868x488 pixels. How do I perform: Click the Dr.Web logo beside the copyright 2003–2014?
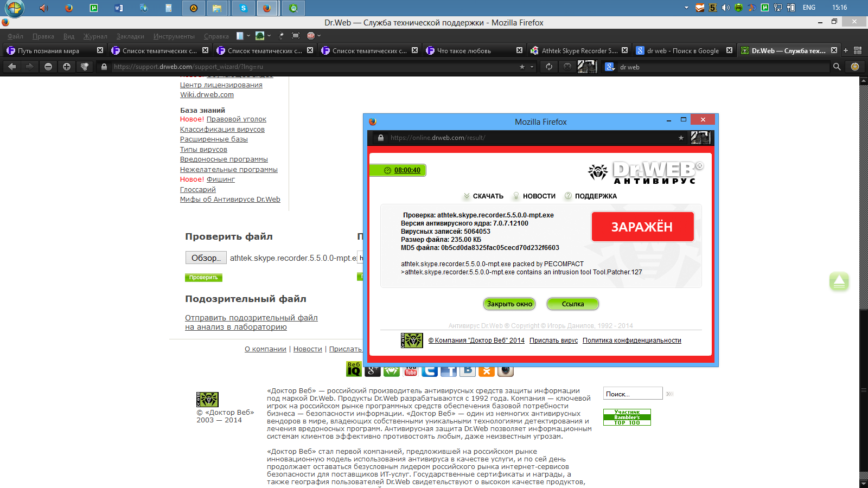207,399
